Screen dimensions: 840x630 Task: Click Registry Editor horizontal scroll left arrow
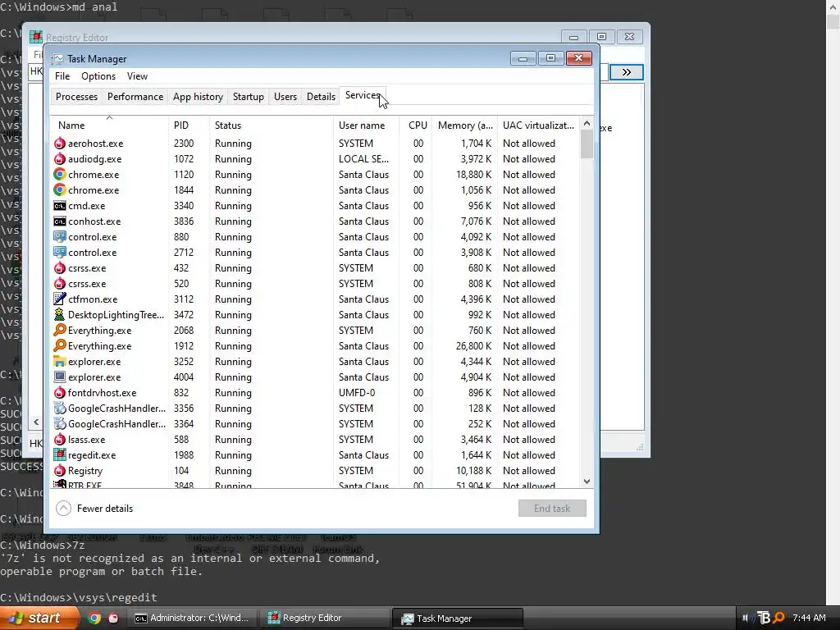pyautogui.click(x=36, y=422)
